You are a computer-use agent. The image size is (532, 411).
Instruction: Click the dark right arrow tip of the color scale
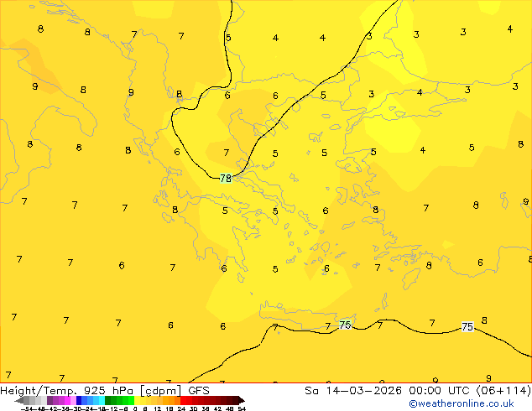click(x=242, y=401)
